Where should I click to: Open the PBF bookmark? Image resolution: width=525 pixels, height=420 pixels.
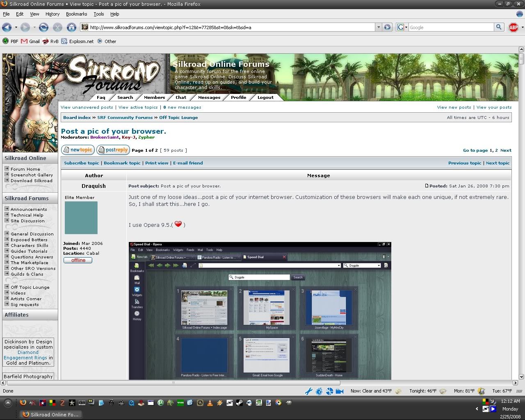pyautogui.click(x=10, y=41)
